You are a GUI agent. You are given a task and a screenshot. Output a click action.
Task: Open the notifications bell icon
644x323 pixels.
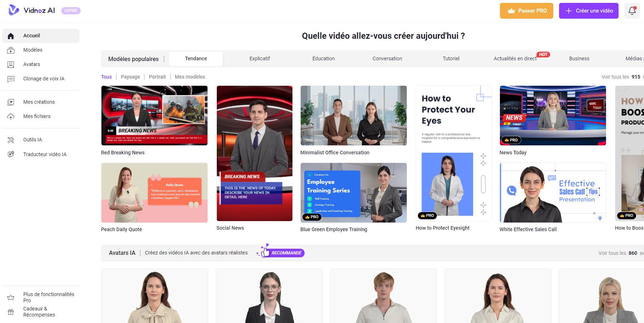(x=632, y=11)
